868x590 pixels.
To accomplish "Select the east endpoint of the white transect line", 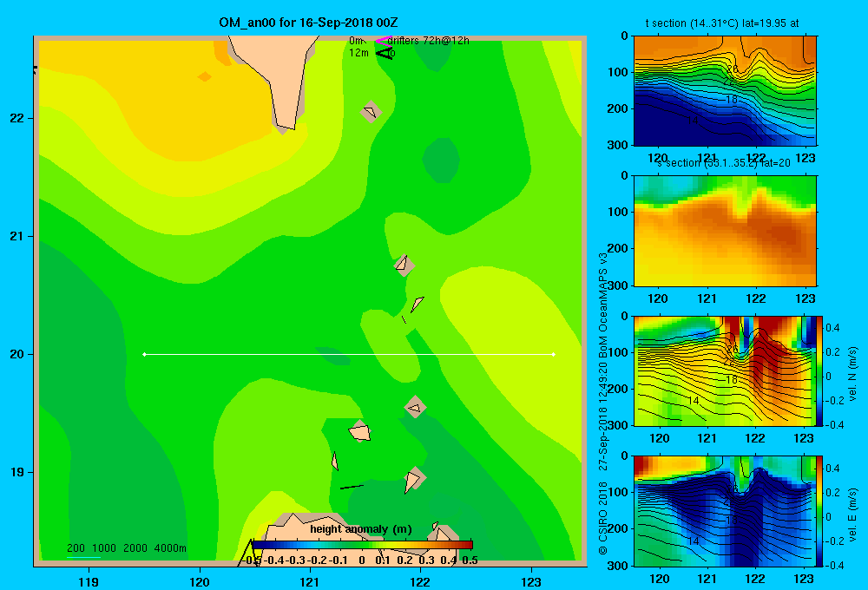I will click(x=554, y=354).
